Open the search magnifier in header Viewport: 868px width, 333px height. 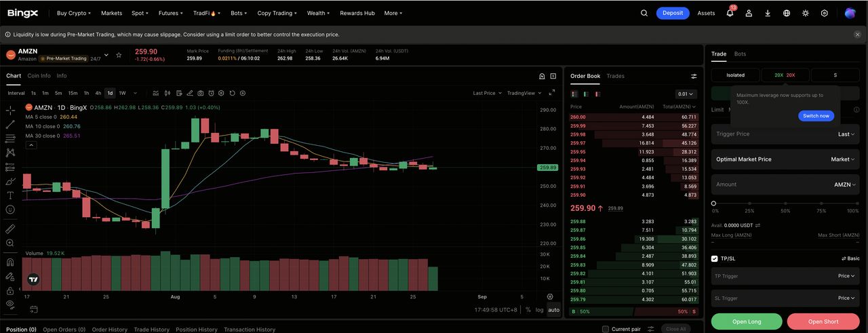point(644,13)
